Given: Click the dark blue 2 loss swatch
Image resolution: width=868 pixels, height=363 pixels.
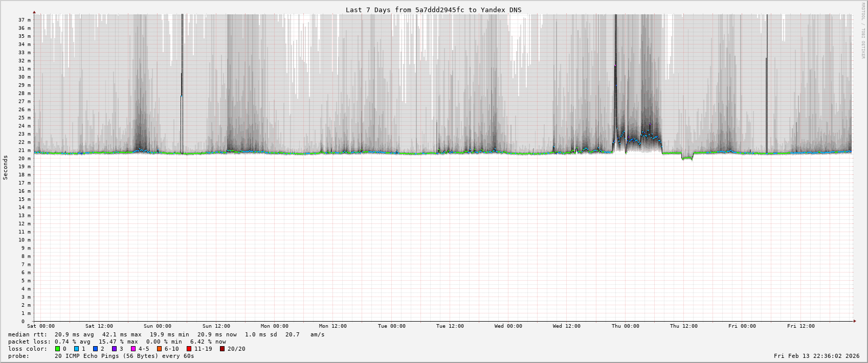Looking at the screenshot, I should 95,349.
